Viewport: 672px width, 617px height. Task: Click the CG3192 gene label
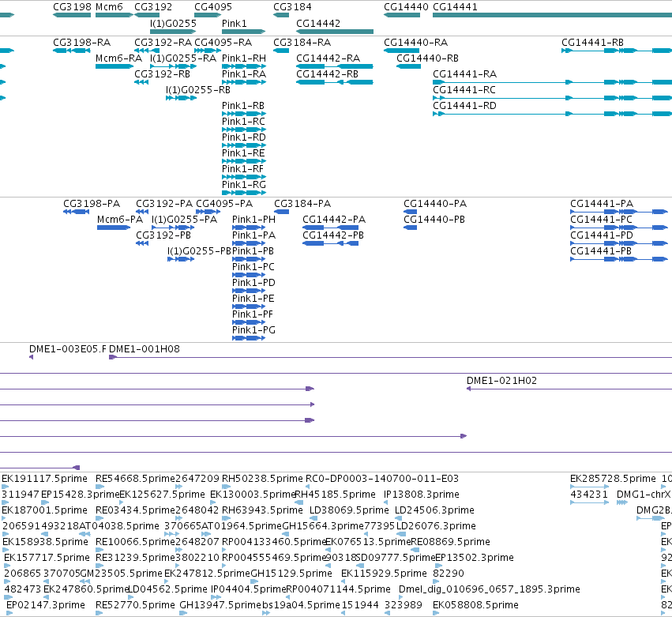pyautogui.click(x=153, y=7)
